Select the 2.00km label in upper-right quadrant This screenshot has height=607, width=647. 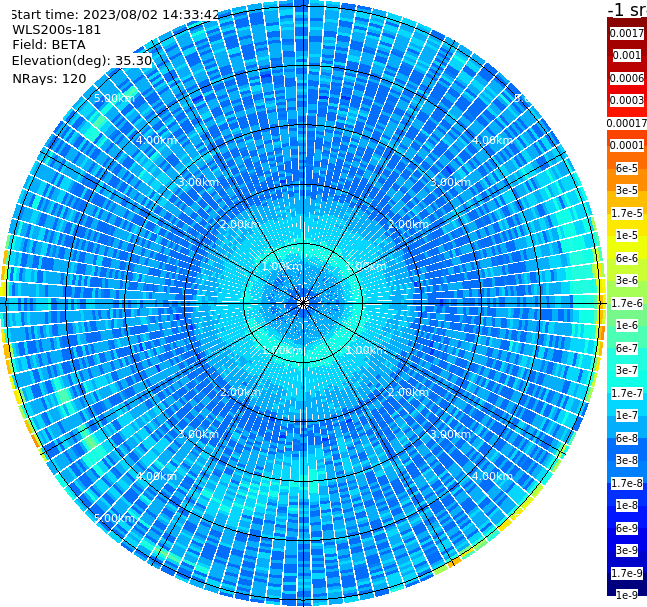click(408, 224)
